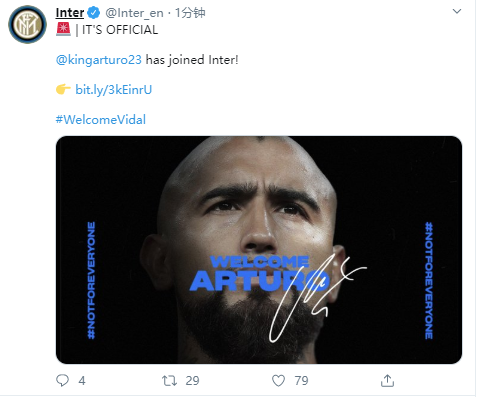The width and height of the screenshot is (477, 397).
Task: View the 29 retweets count
Action: pos(192,381)
